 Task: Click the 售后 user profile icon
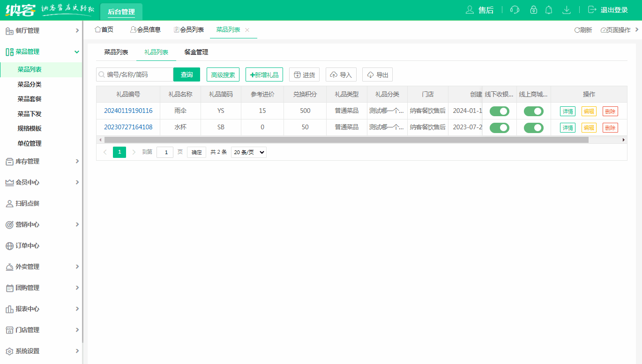point(470,9)
